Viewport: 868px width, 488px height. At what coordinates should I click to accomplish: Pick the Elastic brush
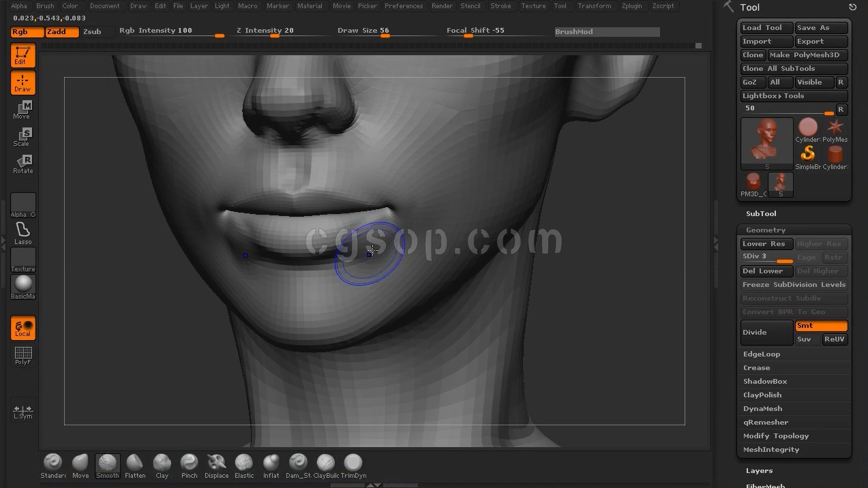pyautogui.click(x=244, y=466)
